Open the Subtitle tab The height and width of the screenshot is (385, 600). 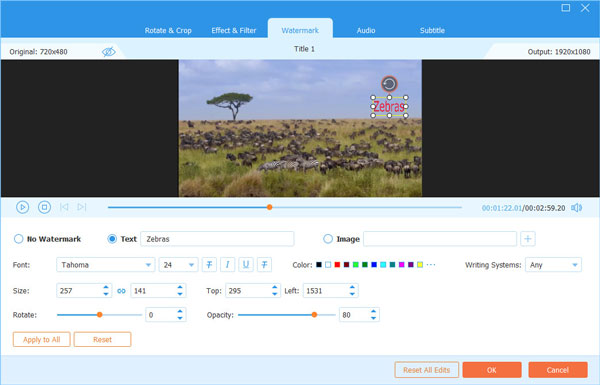pos(432,30)
